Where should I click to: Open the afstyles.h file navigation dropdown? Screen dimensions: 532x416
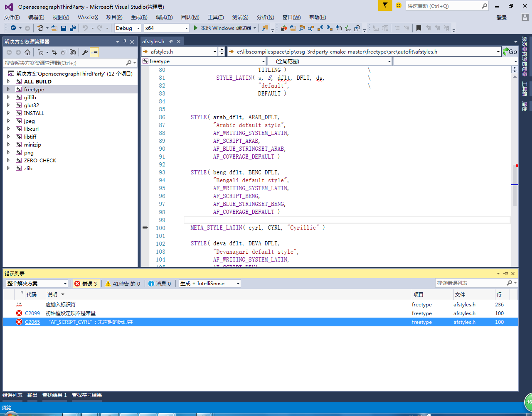[x=215, y=51]
